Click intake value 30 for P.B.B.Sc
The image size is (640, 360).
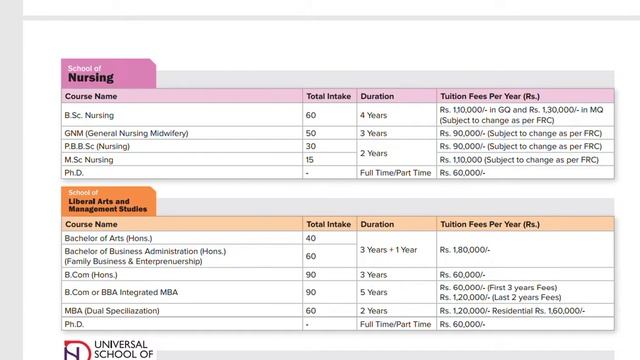(311, 146)
